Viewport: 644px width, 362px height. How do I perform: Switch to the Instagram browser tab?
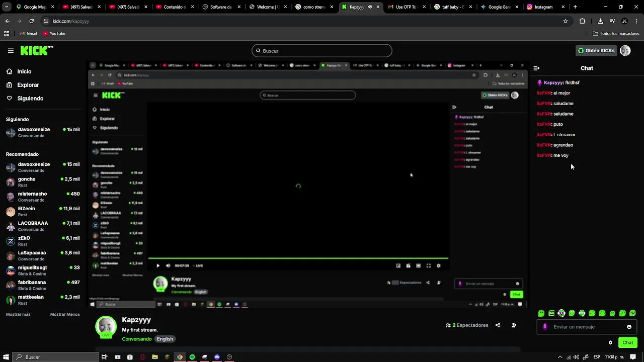(x=546, y=7)
